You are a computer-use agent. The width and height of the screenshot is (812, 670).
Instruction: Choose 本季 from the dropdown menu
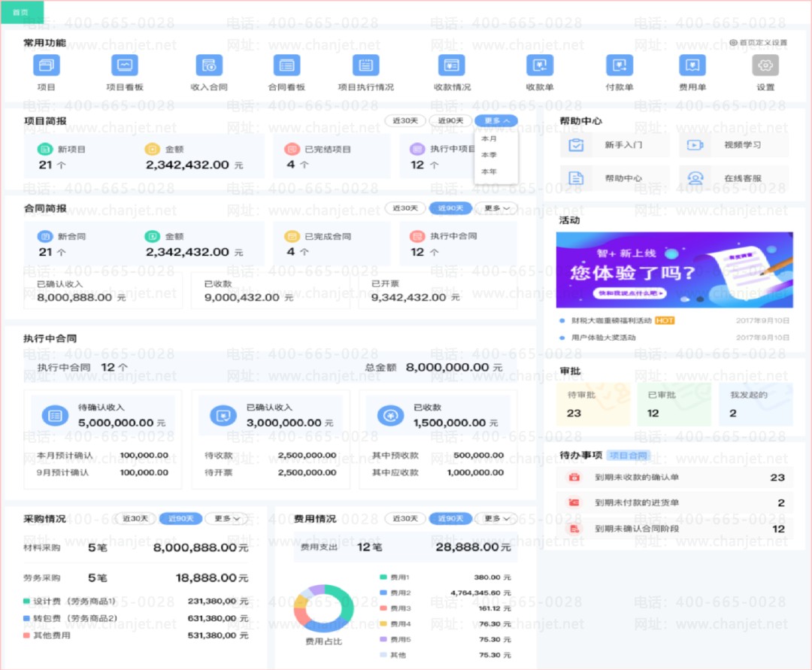(489, 155)
